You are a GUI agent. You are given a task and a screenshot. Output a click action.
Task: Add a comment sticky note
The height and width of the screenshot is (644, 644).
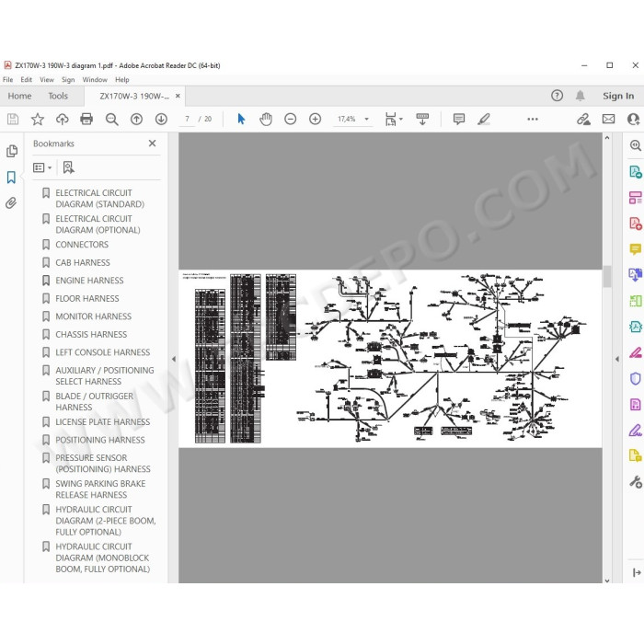point(459,119)
